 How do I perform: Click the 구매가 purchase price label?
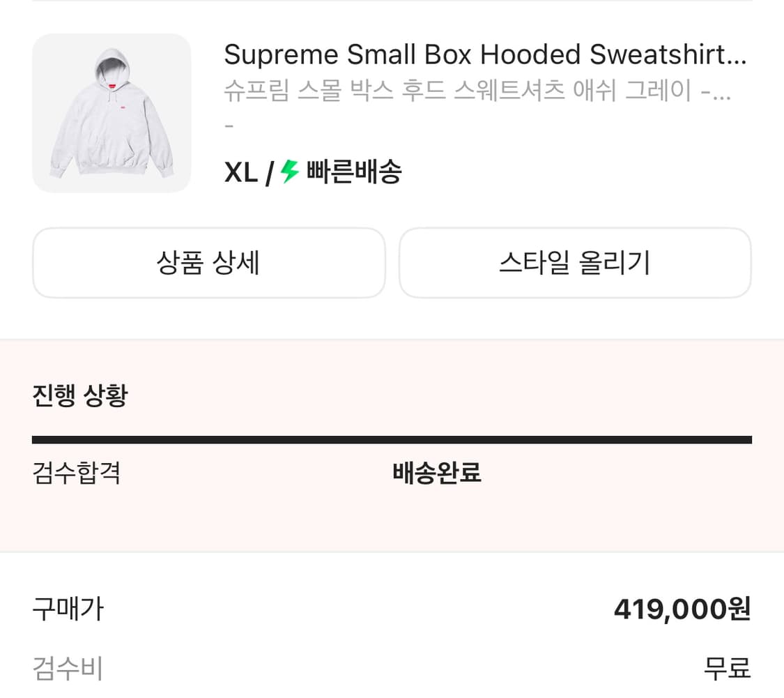coord(68,608)
